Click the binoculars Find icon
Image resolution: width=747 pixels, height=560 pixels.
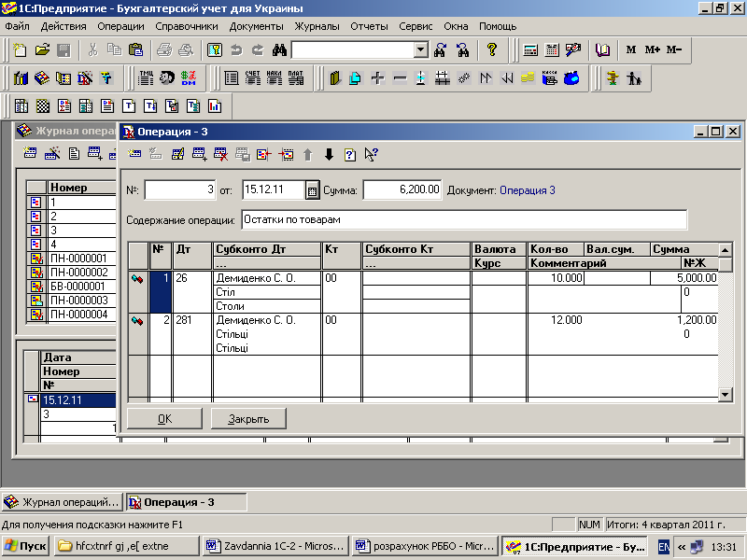coord(279,50)
